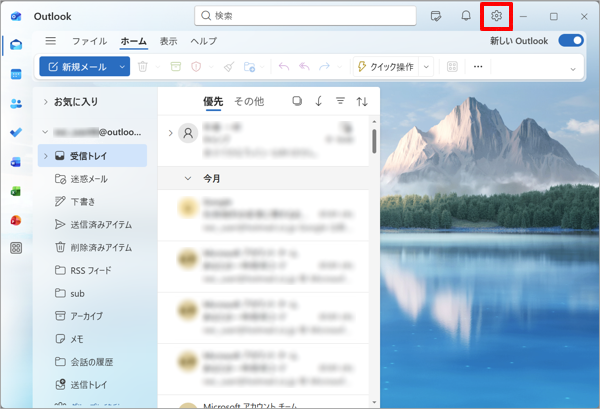Viewport: 600px width, 409px height.
Task: Open the sort order arrows icon
Action: tap(362, 101)
